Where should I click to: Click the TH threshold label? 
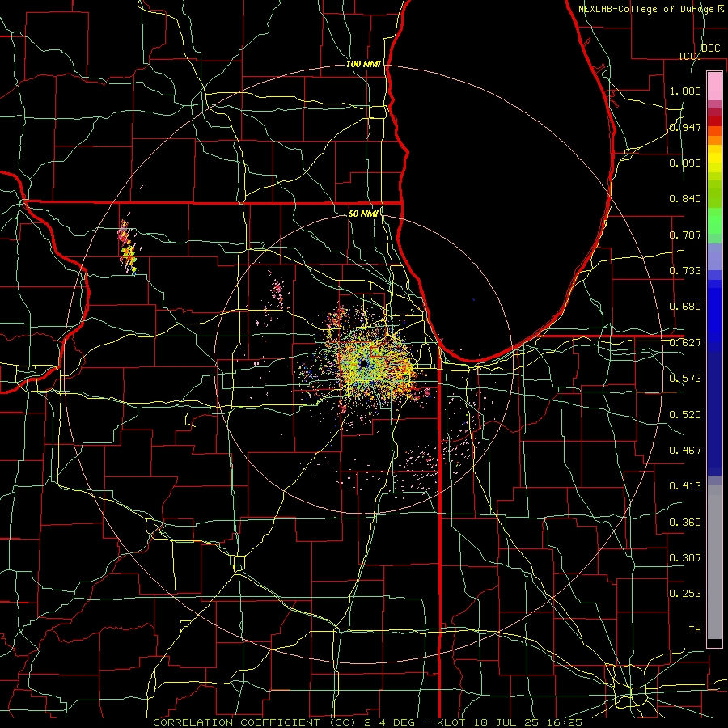click(x=695, y=630)
